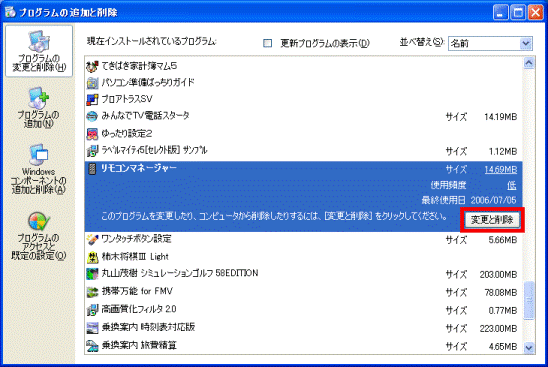Click the 乗換案内 時刻表対応版 icon

tap(92, 328)
